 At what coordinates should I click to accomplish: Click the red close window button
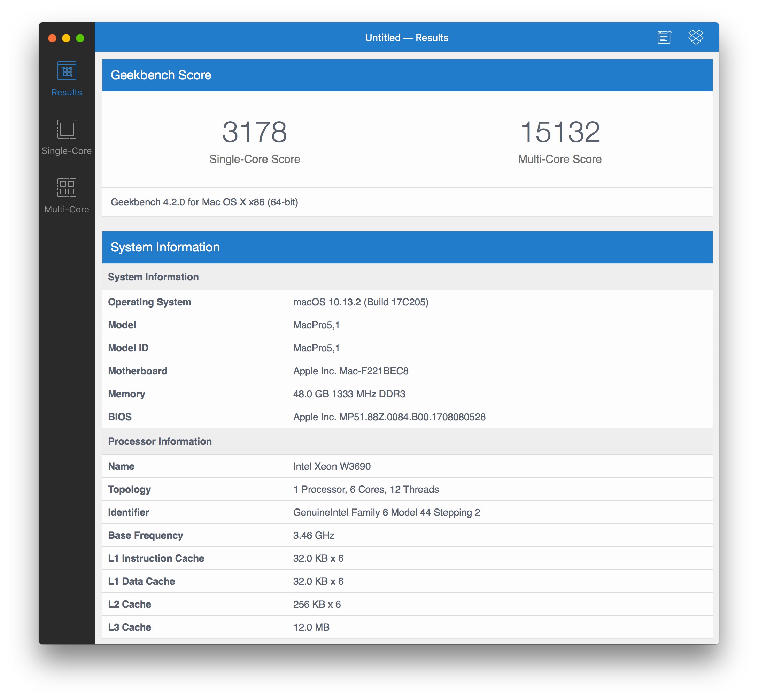(x=52, y=38)
